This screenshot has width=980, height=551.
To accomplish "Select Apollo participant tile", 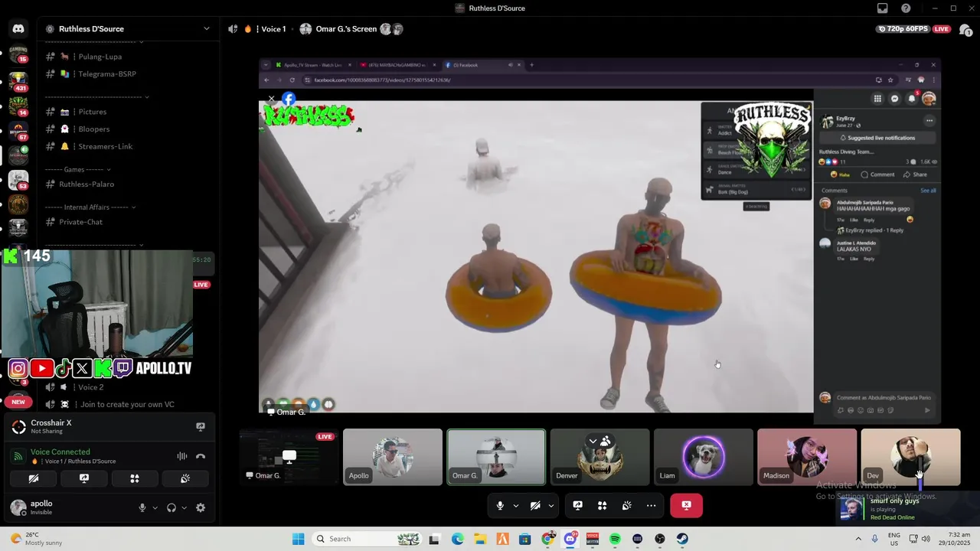I will (393, 457).
